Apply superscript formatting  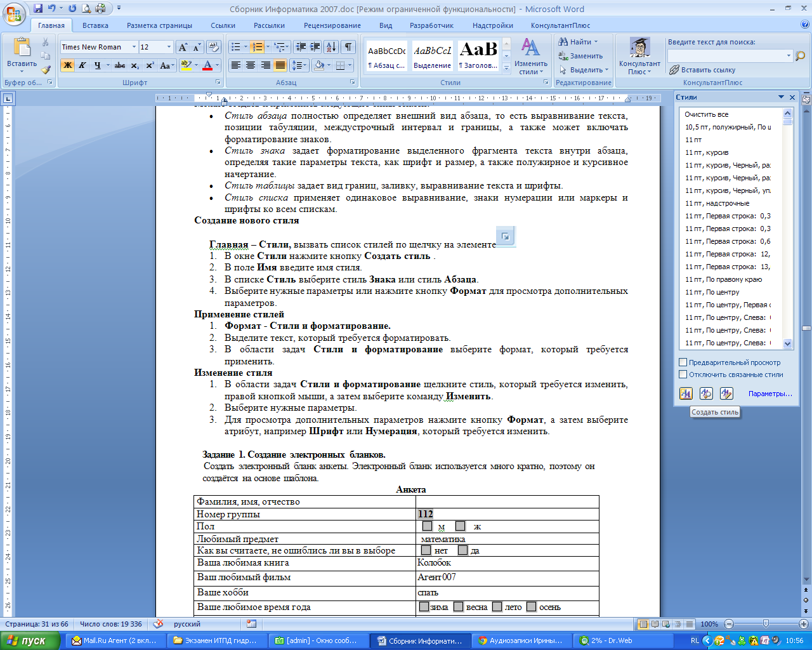[x=150, y=65]
